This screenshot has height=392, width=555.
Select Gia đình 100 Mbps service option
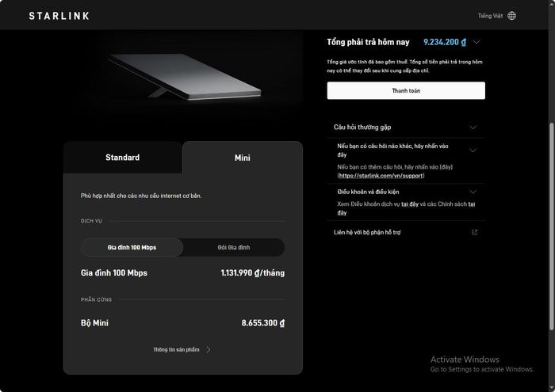tap(132, 247)
